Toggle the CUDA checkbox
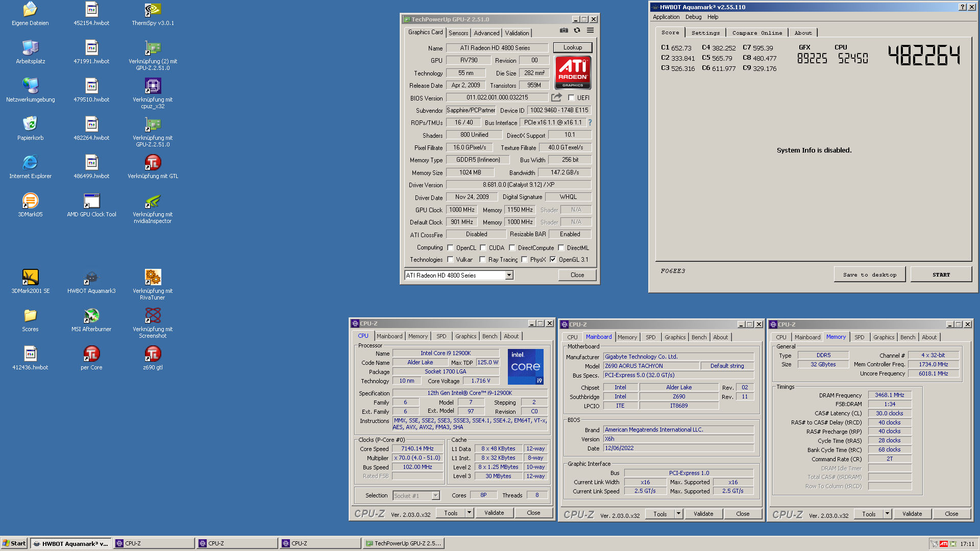The image size is (980, 551). click(483, 248)
